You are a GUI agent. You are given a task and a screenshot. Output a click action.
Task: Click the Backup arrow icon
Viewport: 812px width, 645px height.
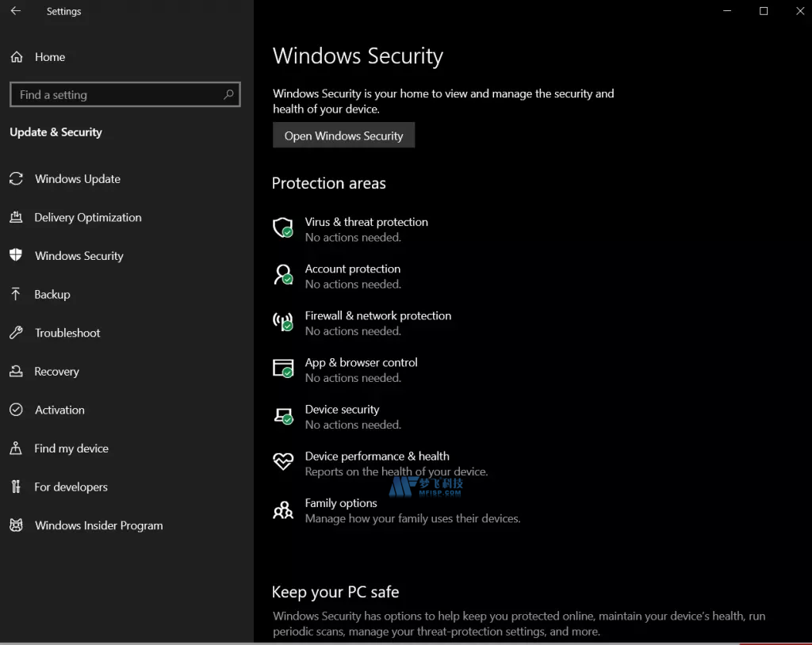16,294
